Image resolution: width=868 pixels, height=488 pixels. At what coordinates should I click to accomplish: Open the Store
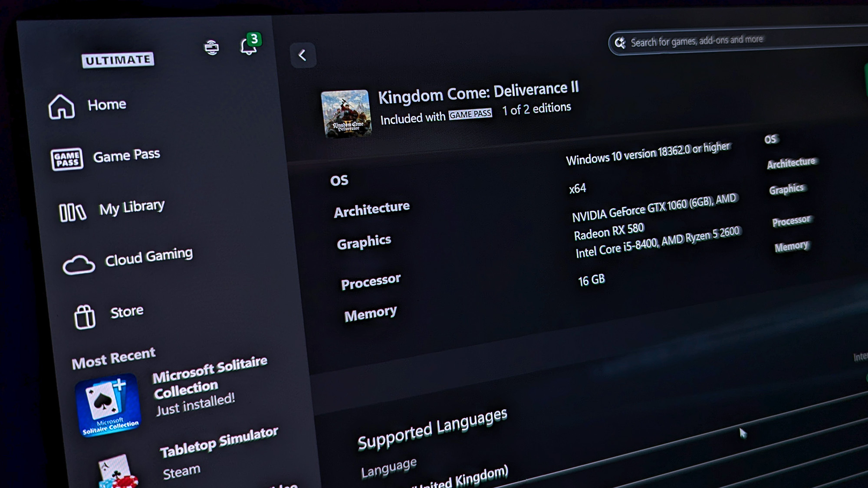tap(126, 310)
